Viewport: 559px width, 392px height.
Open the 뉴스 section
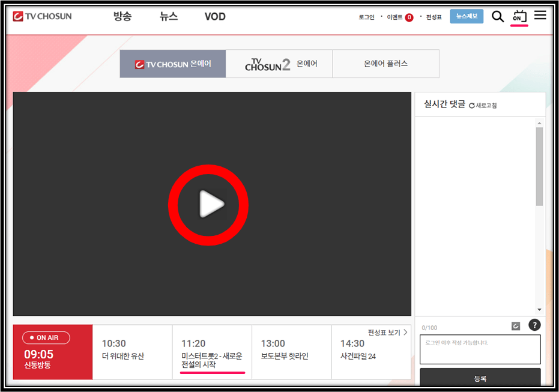click(168, 17)
